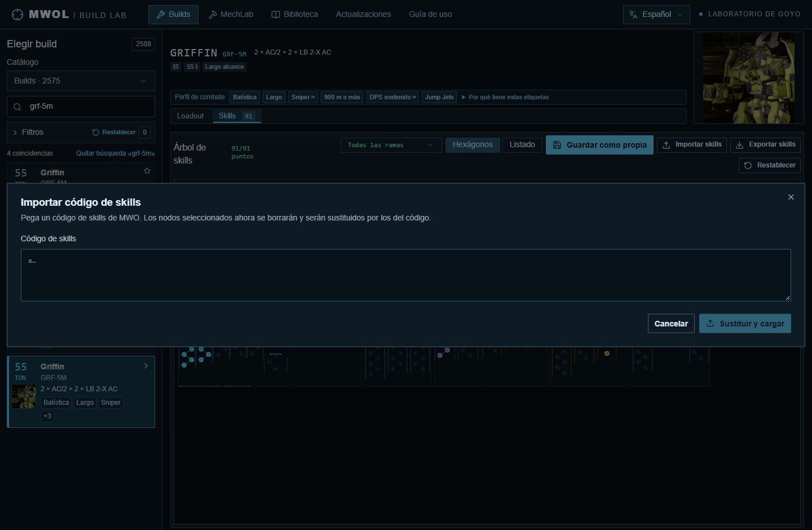Click the Importar skills button
Screen dimensions: 812x530
pos(692,145)
